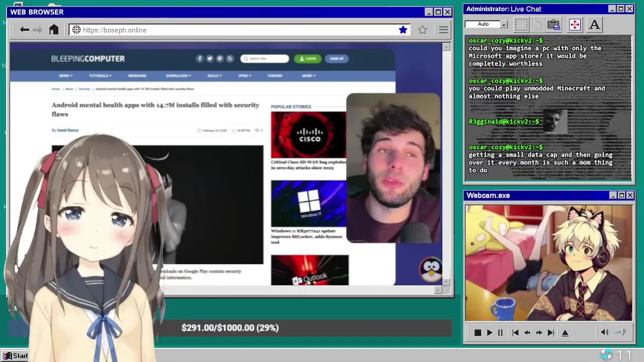Click Rewind in Webcam.exe

click(x=527, y=332)
